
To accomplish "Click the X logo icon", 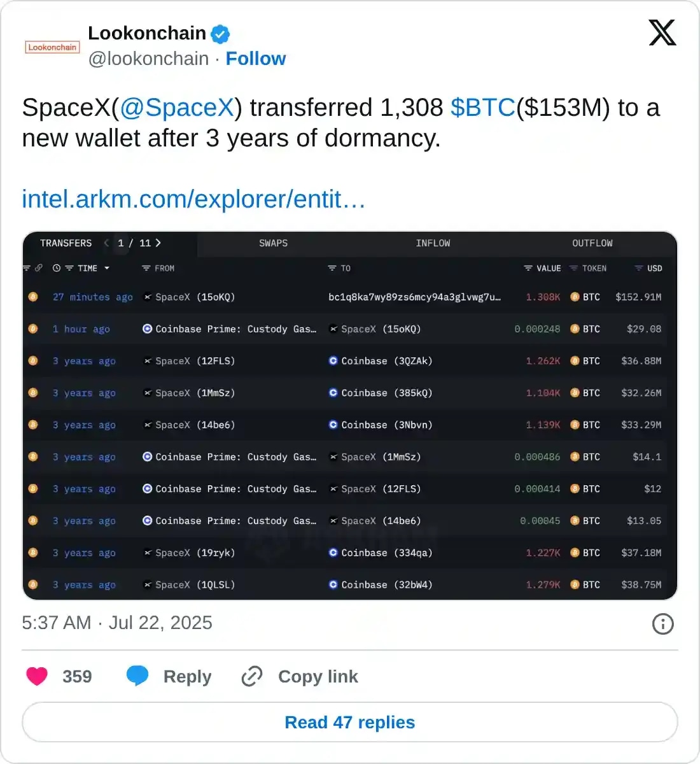I will 662,33.
